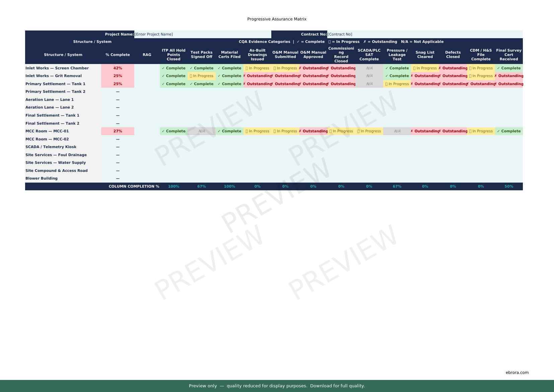Click Pressure Test In Progress cell for Tank 1

pos(397,84)
